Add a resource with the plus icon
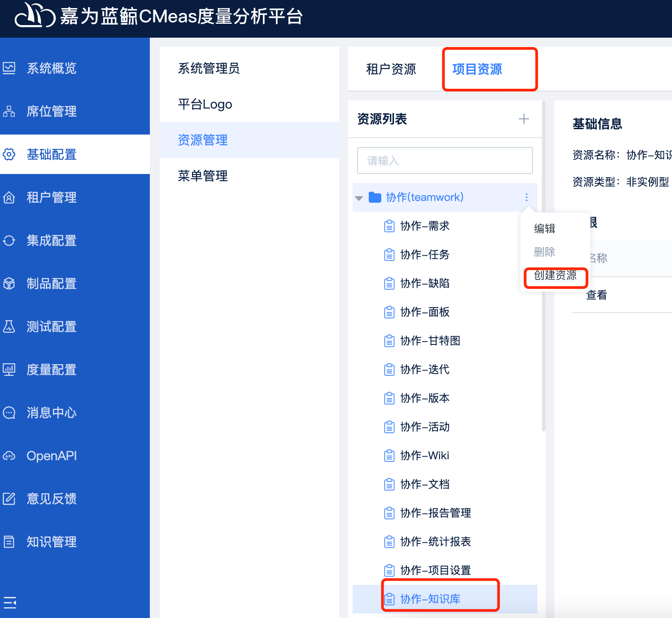The width and height of the screenshot is (672, 618). (524, 119)
